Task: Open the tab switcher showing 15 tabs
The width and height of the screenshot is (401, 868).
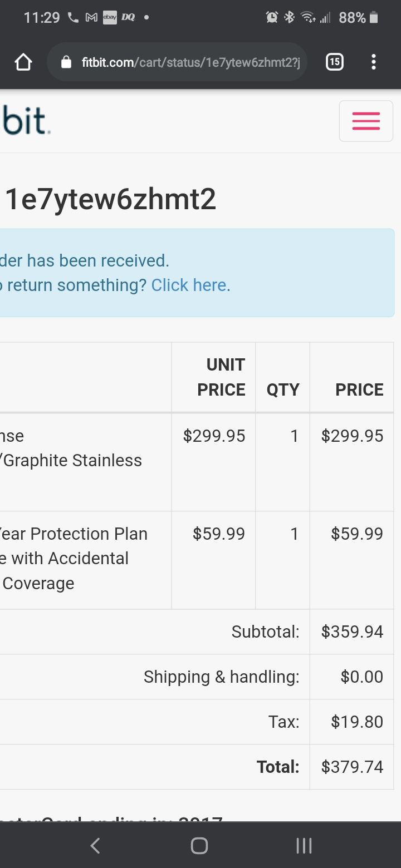Action: 334,62
